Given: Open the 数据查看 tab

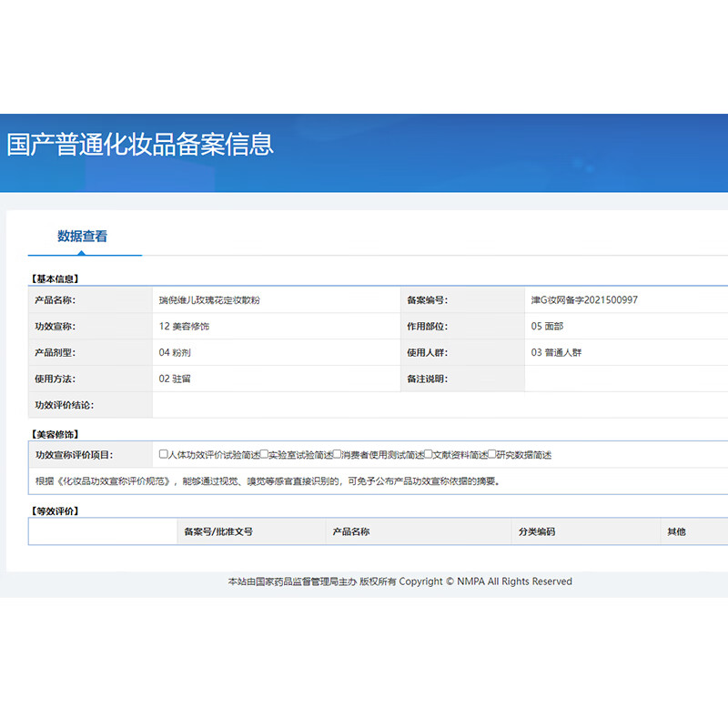Looking at the screenshot, I should (83, 237).
